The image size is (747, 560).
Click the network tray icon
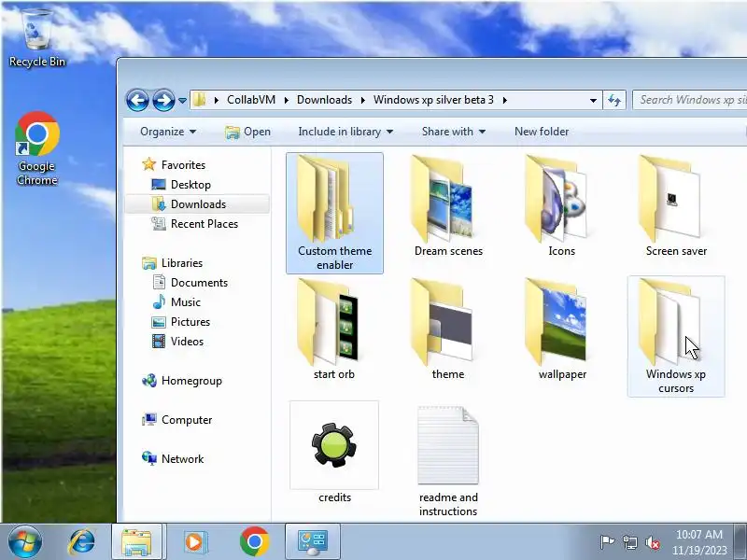click(629, 542)
